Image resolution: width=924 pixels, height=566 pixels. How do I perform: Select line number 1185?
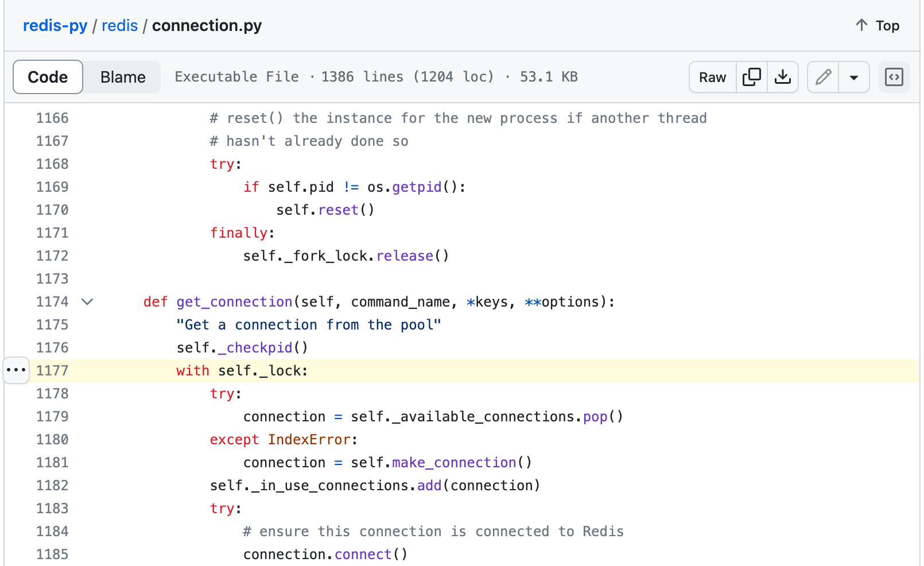point(52,555)
